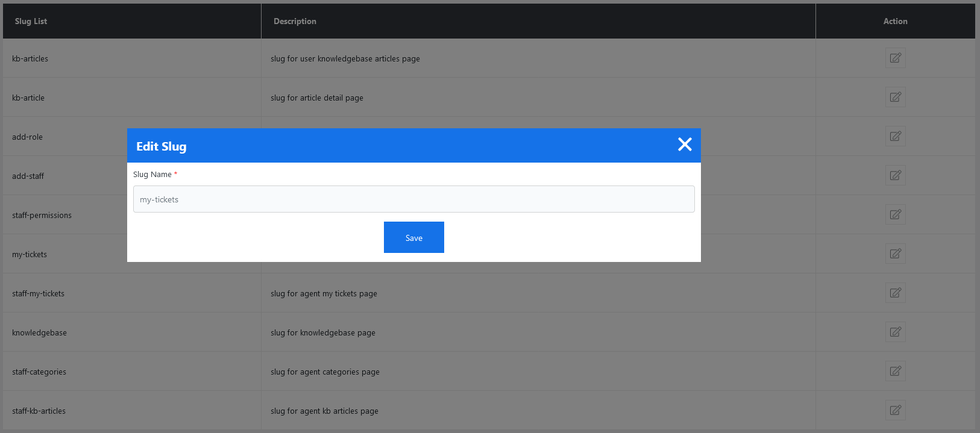Click edit icon for staff-categories

[x=895, y=372]
